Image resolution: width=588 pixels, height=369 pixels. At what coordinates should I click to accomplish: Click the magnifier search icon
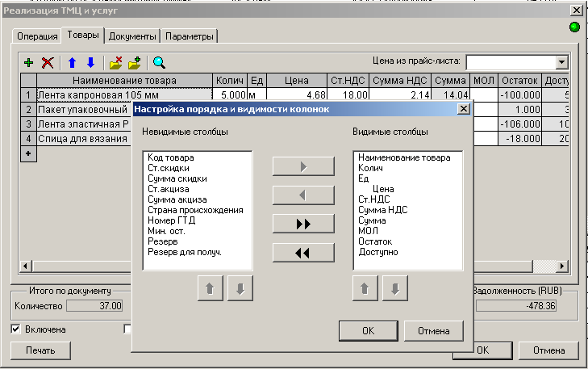point(159,63)
